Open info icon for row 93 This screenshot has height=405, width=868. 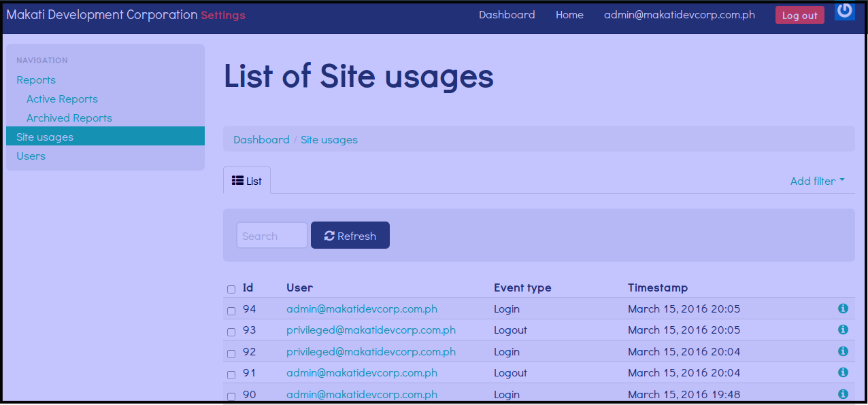click(x=843, y=330)
